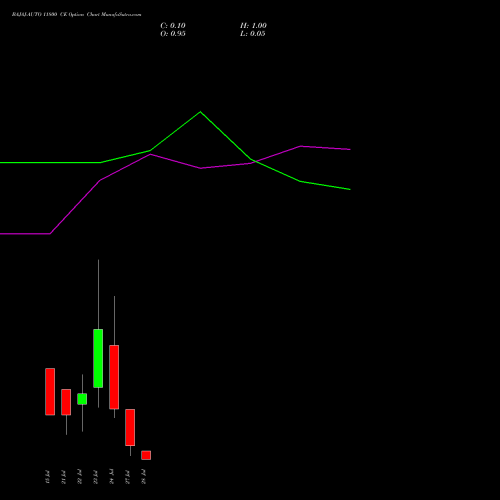Screen dimensions: 500x500
Task: Click the 24 Jul date axis label
Action: (111, 477)
